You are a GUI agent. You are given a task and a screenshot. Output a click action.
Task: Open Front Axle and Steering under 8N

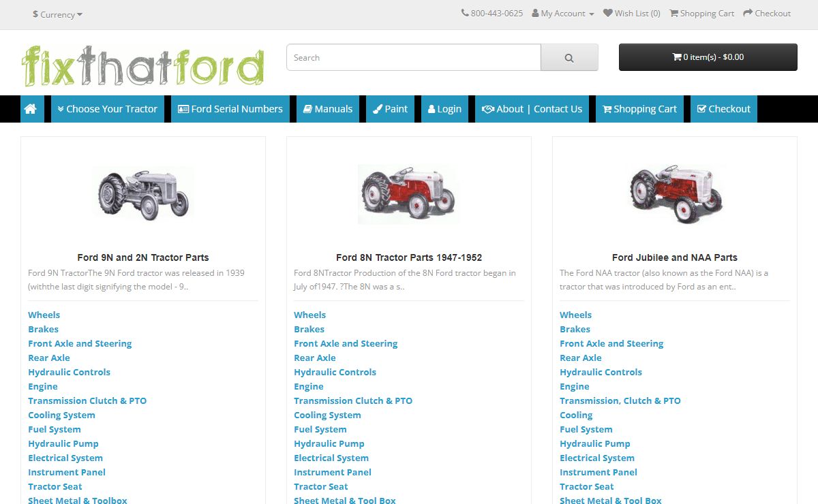(346, 343)
